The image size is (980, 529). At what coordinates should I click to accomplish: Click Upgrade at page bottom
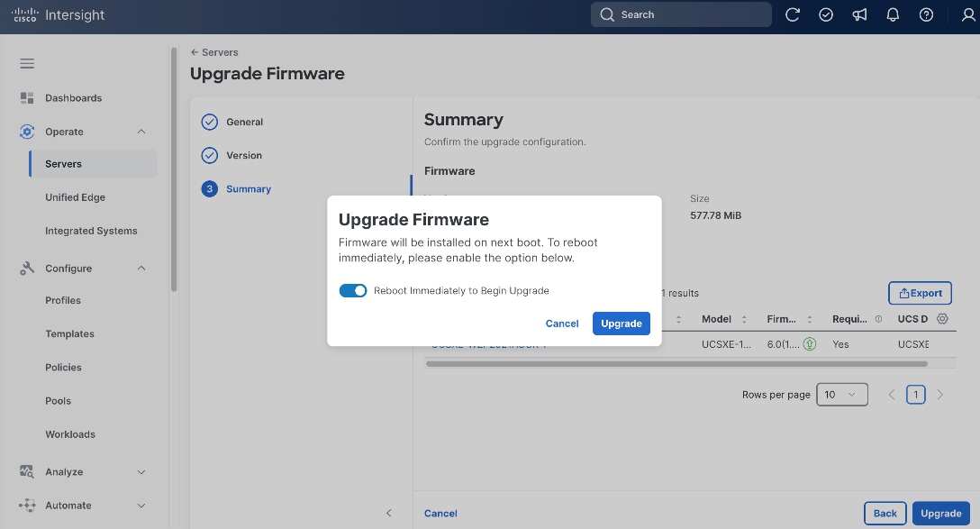pos(940,514)
